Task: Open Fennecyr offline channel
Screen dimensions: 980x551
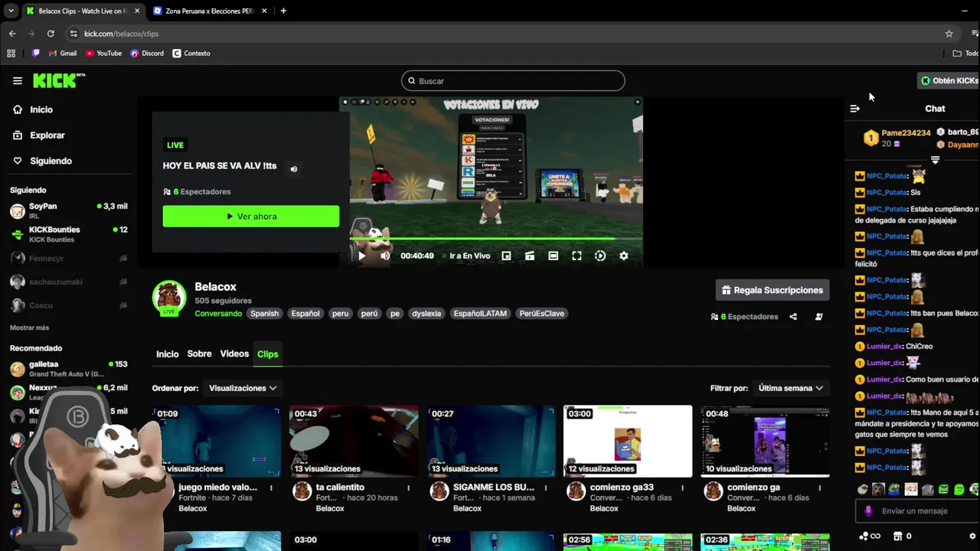Action: tap(69, 259)
